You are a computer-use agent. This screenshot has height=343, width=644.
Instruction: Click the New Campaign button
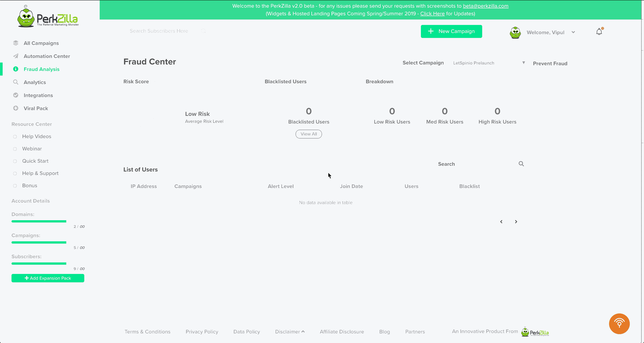click(x=451, y=31)
